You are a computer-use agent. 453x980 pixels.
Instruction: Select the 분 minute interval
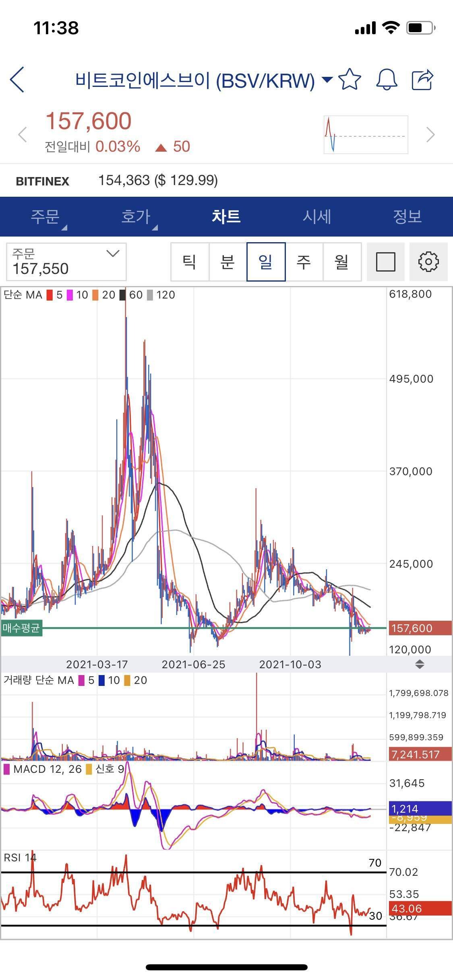[228, 262]
